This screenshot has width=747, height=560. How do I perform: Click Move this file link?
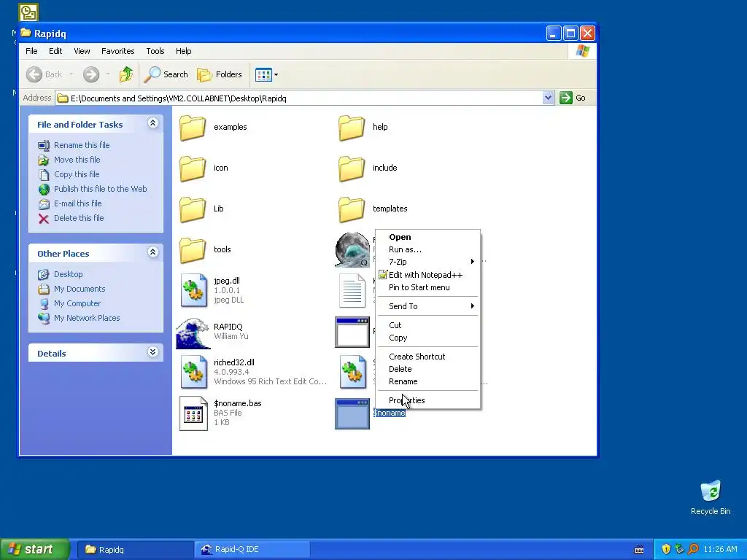[77, 160]
